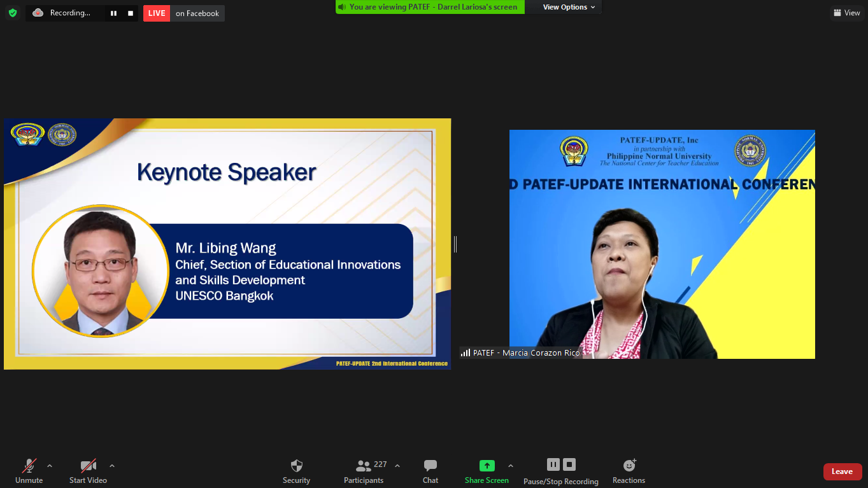The width and height of the screenshot is (868, 488).
Task: Open the Security shield menu
Action: (296, 471)
